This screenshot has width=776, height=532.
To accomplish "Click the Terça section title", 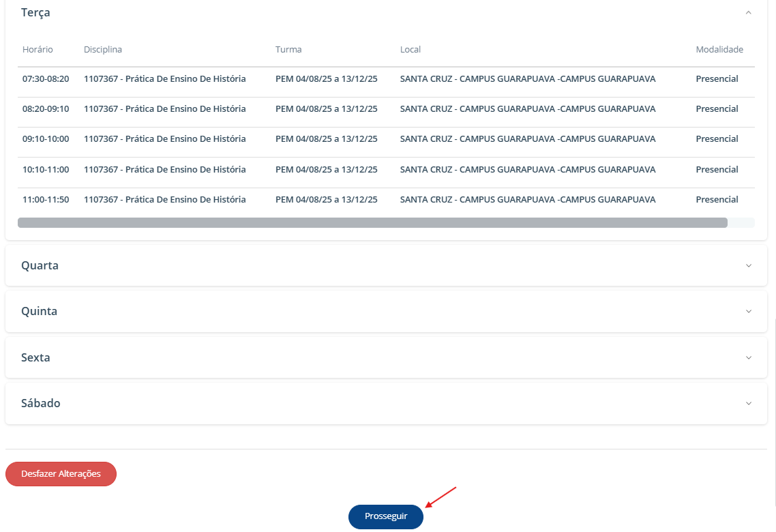I will (x=35, y=12).
